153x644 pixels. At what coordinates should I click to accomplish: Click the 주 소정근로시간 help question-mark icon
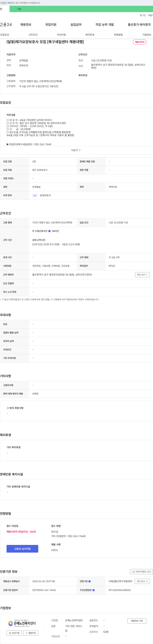49,231
